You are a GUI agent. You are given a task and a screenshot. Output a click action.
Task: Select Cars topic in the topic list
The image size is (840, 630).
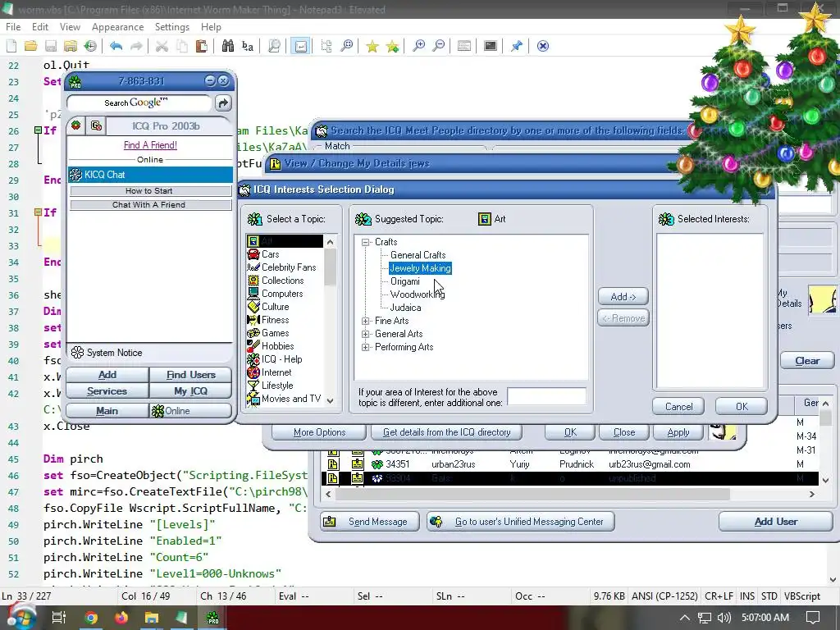click(x=270, y=254)
